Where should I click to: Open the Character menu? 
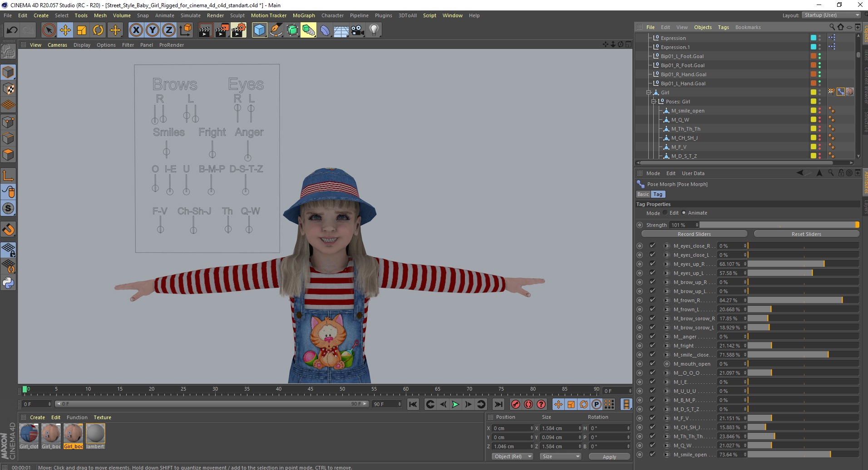tap(332, 15)
